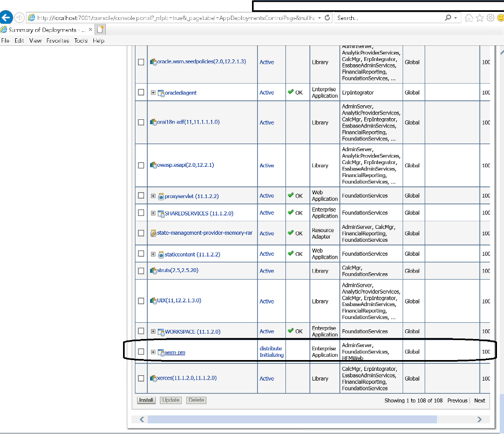Expand the SHAREDSERVICES (11.1.2.0) node
504x434 pixels.
[x=153, y=213]
